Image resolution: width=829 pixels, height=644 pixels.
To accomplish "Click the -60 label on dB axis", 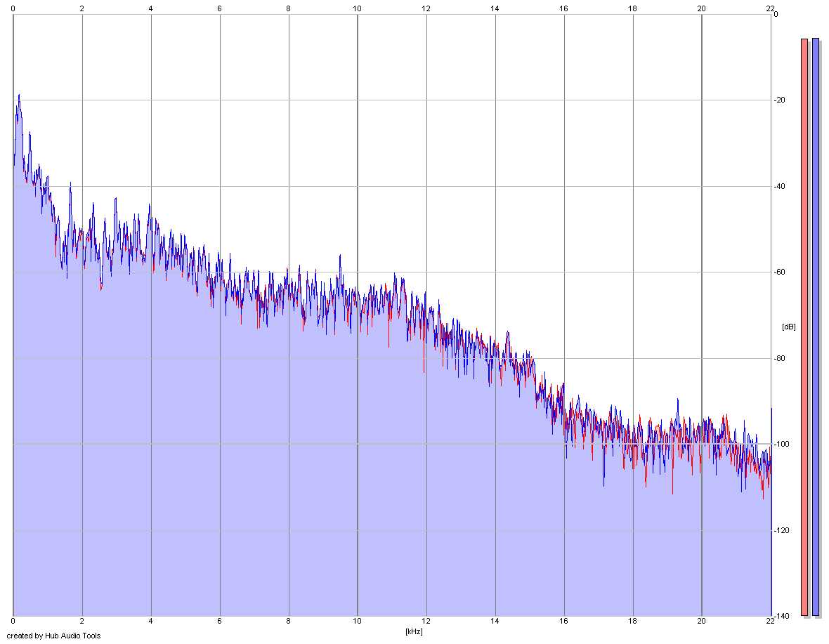I will [779, 272].
